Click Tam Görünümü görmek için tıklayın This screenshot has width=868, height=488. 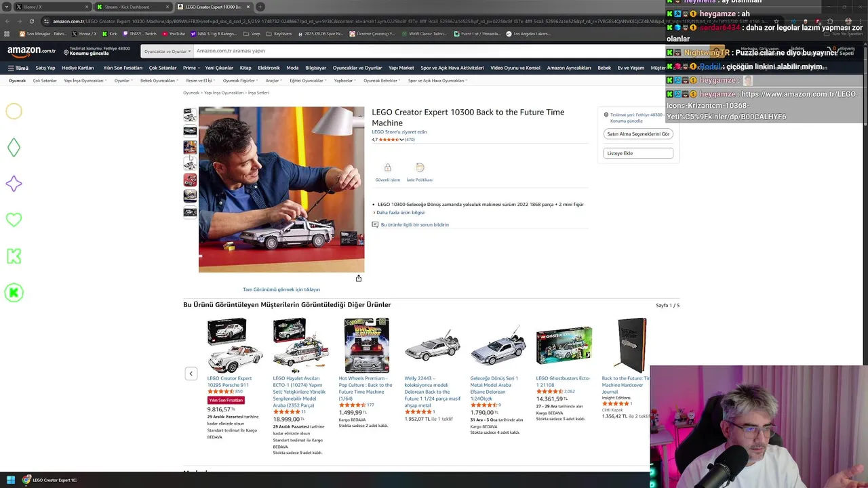click(x=281, y=289)
